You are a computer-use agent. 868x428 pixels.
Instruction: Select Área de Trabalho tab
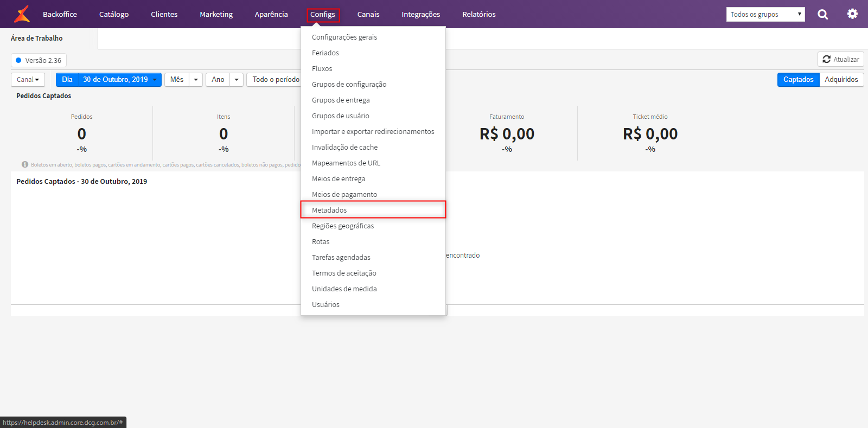click(37, 39)
